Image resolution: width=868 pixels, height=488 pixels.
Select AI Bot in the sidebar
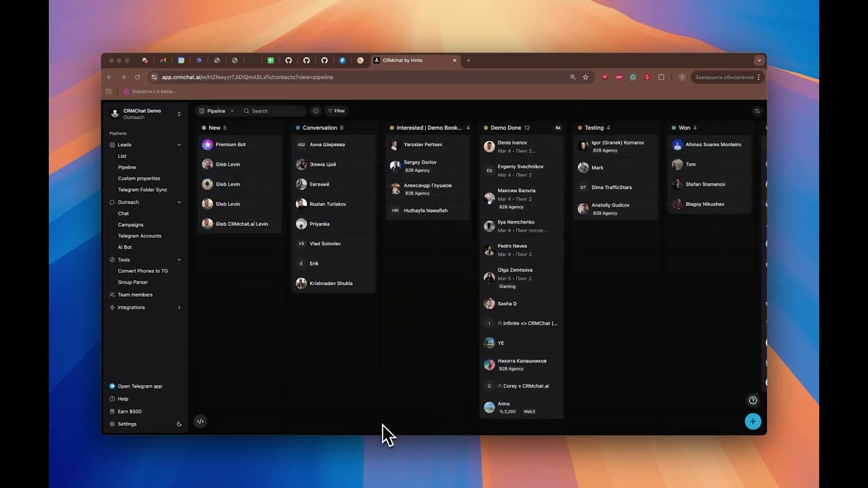pyautogui.click(x=125, y=247)
